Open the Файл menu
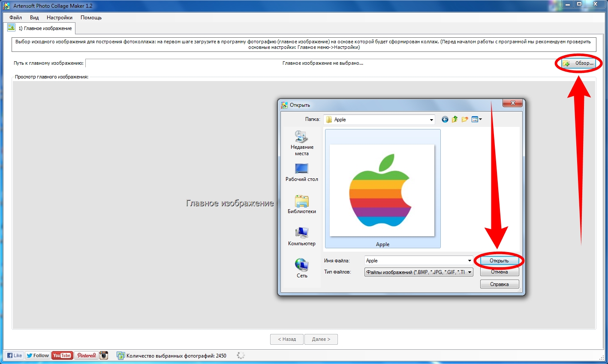Image resolution: width=608 pixels, height=364 pixels. [16, 18]
